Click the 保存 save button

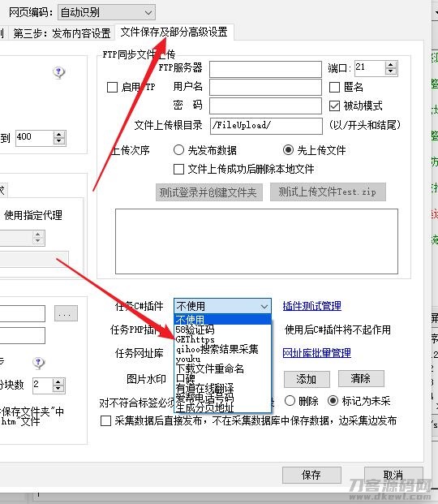point(311,475)
